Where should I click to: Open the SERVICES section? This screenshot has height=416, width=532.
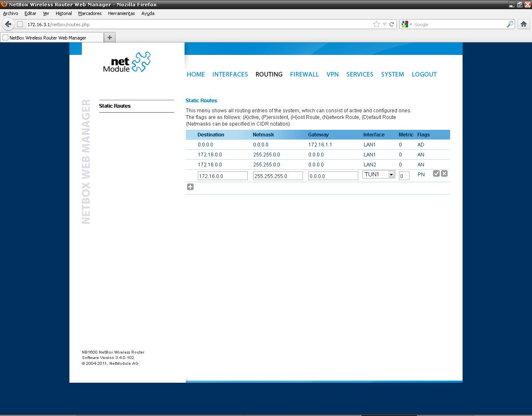pyautogui.click(x=360, y=74)
